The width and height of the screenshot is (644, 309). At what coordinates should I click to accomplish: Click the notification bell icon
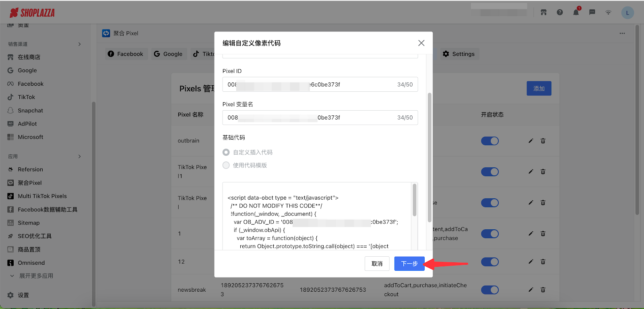(576, 12)
